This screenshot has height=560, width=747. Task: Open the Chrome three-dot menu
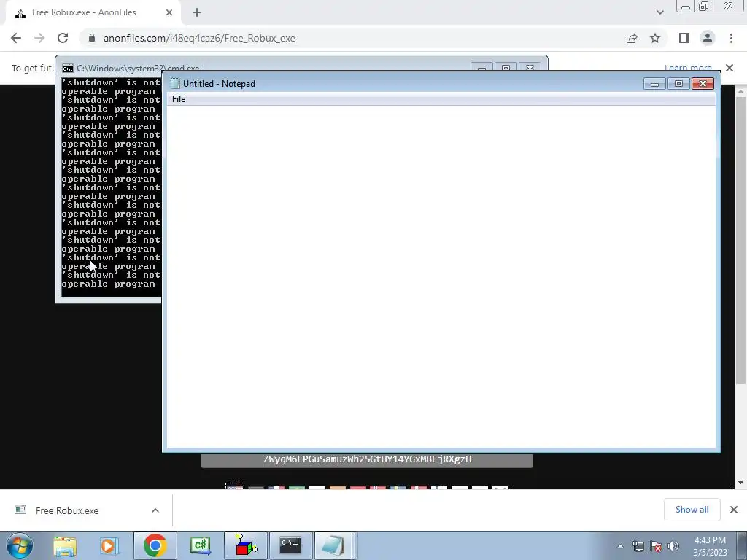(x=731, y=38)
